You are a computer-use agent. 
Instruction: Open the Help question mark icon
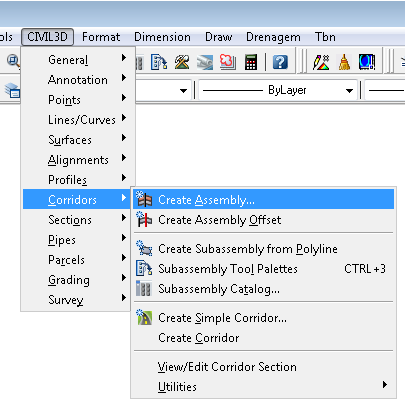[x=280, y=62]
